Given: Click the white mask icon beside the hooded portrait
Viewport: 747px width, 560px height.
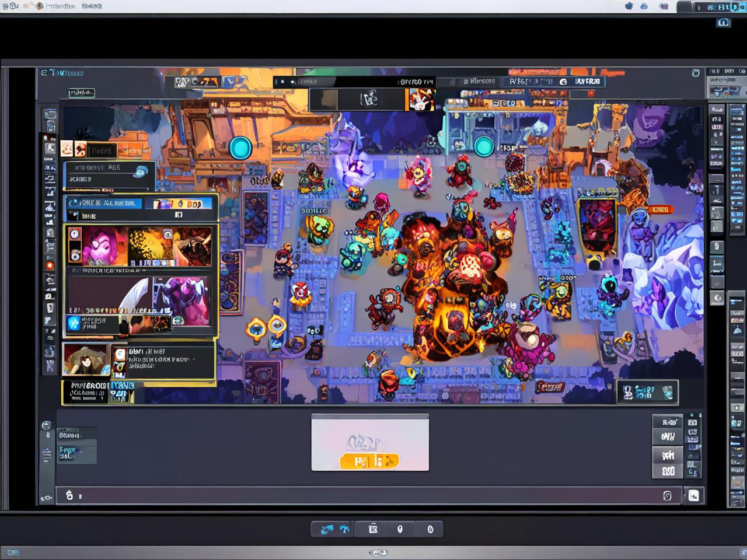Looking at the screenshot, I should [x=120, y=354].
